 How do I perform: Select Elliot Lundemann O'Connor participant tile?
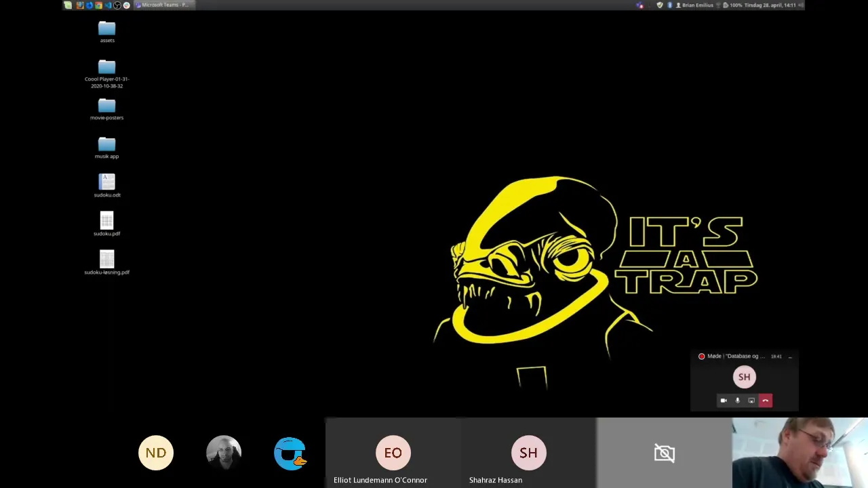pyautogui.click(x=393, y=453)
